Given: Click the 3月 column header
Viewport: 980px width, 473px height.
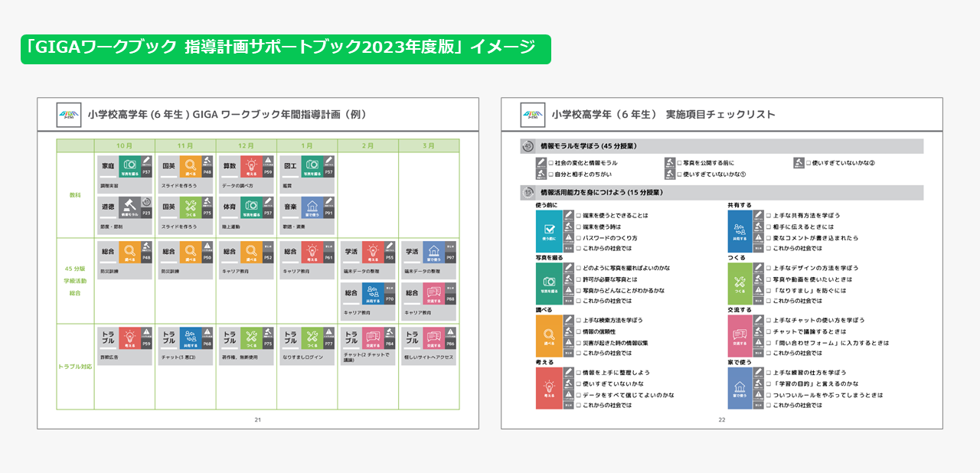Looking at the screenshot, I should point(429,145).
